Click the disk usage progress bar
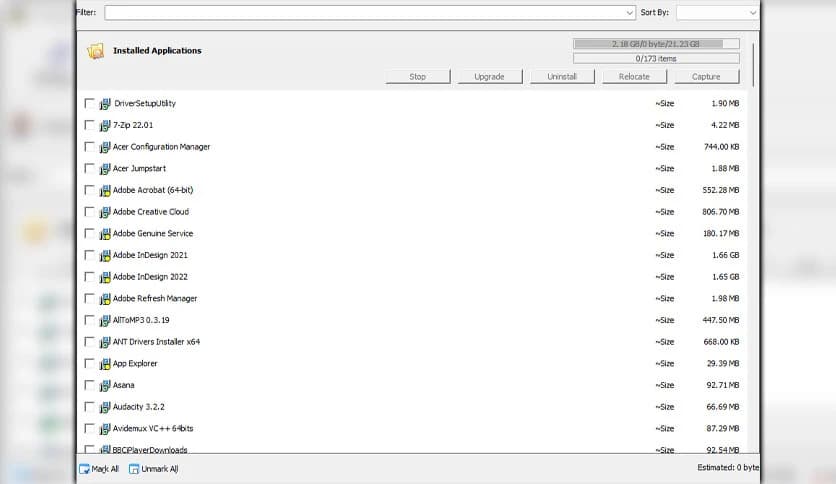The width and height of the screenshot is (836, 484). (656, 44)
